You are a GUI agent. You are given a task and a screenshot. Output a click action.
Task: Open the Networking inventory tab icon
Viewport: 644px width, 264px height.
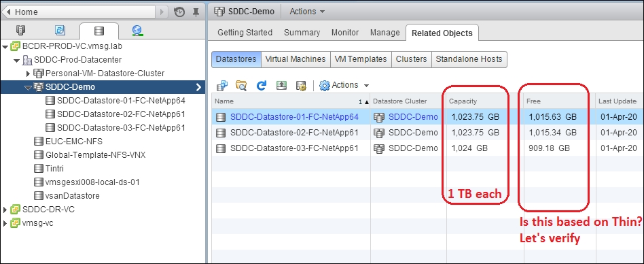tap(137, 31)
